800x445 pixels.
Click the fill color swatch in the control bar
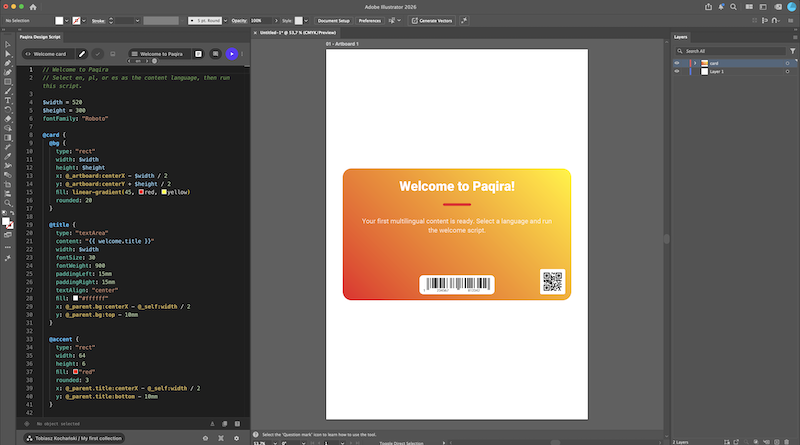59,21
